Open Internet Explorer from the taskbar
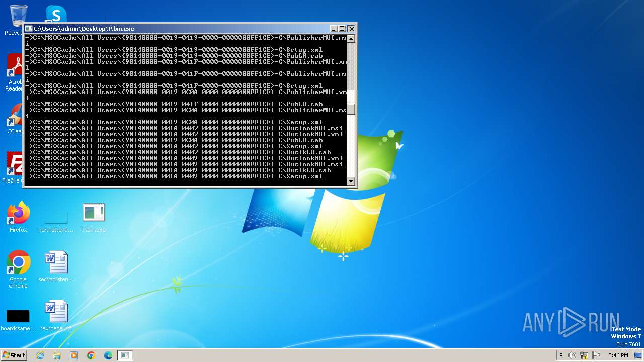The width and height of the screenshot is (644, 362). click(40, 355)
